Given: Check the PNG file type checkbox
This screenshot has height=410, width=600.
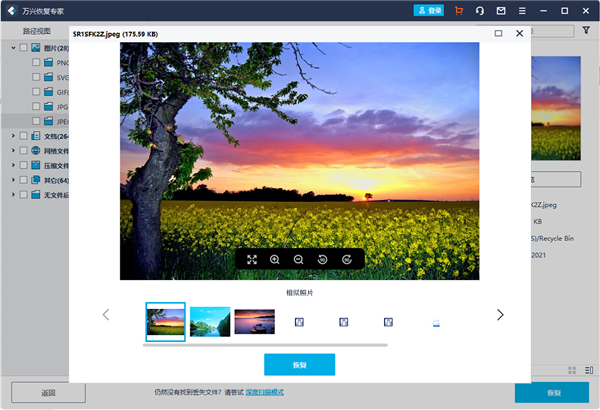Looking at the screenshot, I should [37, 62].
